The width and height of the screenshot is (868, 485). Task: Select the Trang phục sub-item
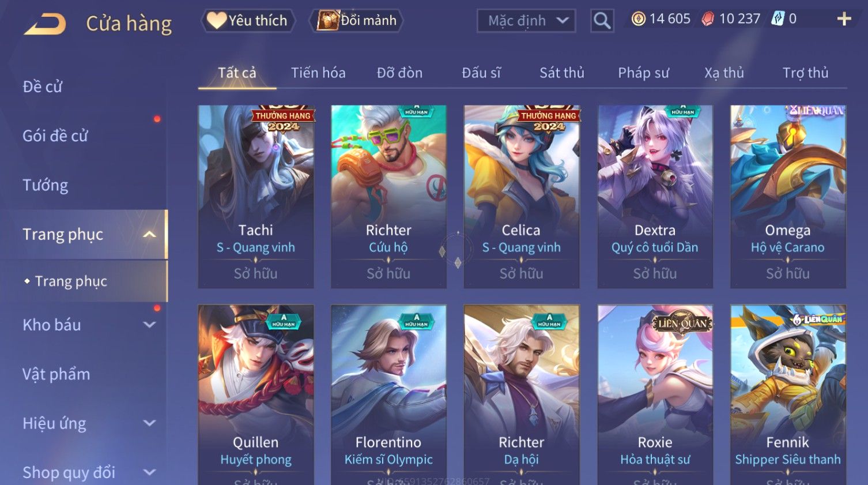[70, 281]
